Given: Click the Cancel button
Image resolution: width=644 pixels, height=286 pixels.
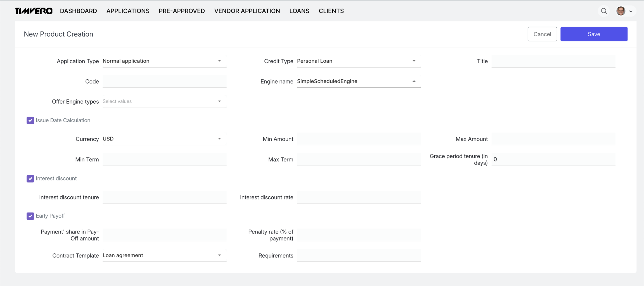Looking at the screenshot, I should click(542, 34).
